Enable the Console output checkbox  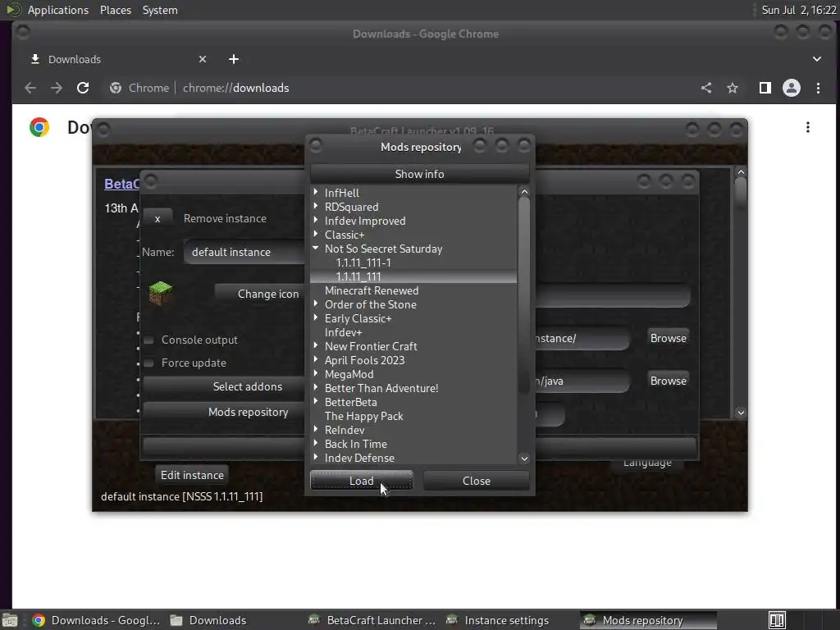click(149, 340)
